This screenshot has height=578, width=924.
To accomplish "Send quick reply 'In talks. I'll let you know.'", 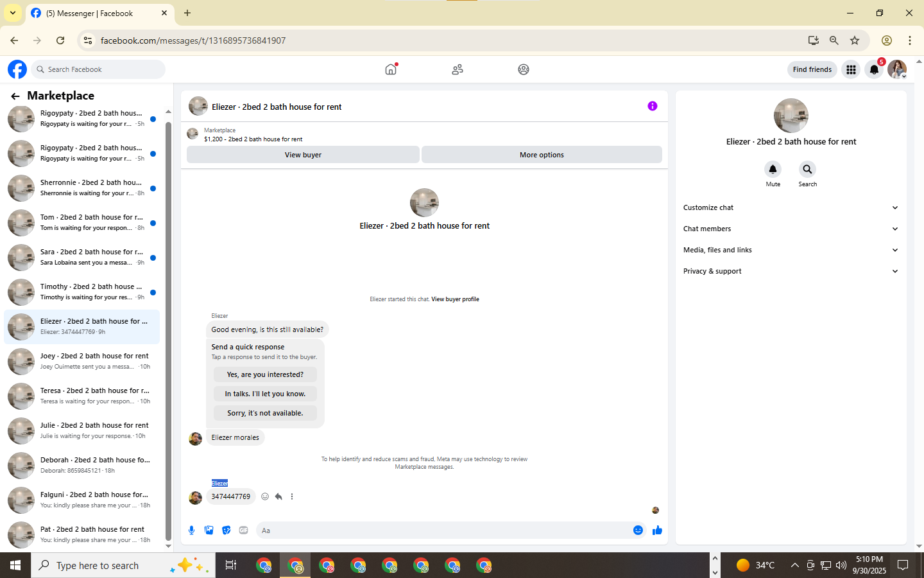I will coord(265,394).
